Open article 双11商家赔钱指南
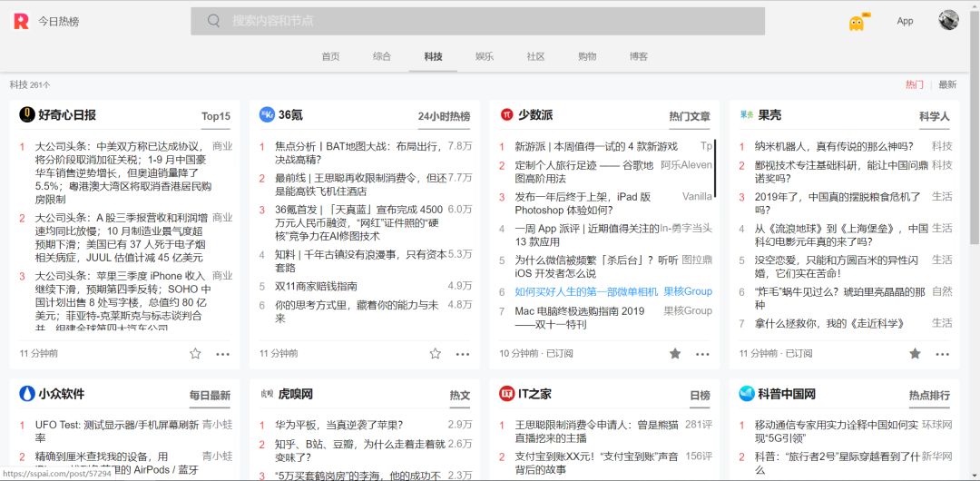The height and width of the screenshot is (481, 980). tap(317, 287)
